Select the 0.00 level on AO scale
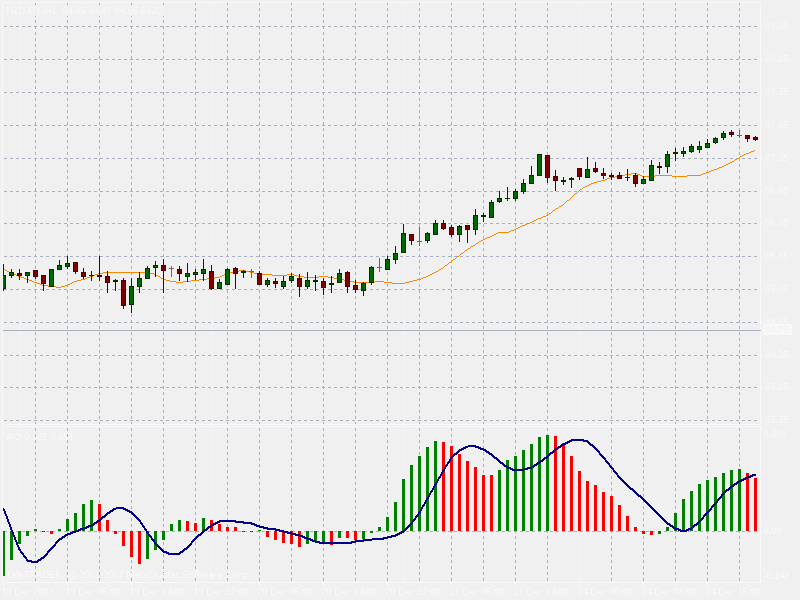Screen dimensions: 800x600 pyautogui.click(x=773, y=531)
